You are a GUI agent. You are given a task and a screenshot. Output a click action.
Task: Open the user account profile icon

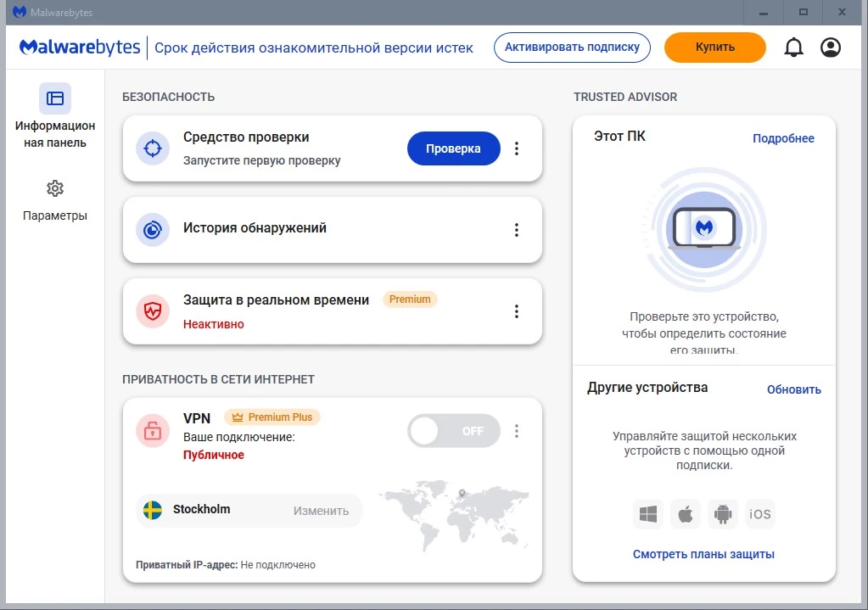pos(831,48)
